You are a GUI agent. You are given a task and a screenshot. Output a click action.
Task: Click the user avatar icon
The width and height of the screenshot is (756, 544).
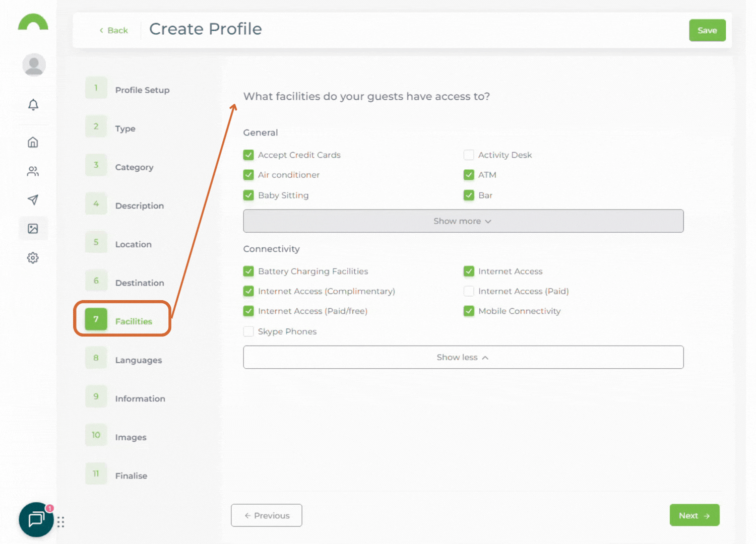(34, 65)
